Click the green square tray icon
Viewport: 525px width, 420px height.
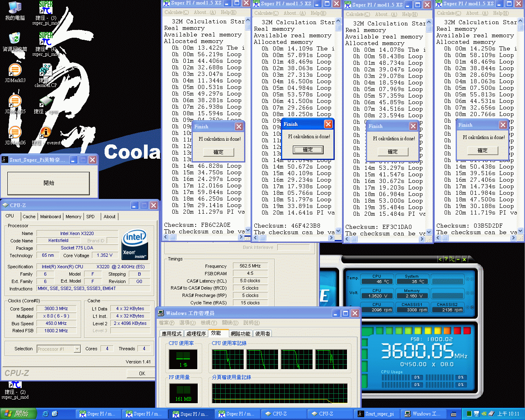(469, 414)
